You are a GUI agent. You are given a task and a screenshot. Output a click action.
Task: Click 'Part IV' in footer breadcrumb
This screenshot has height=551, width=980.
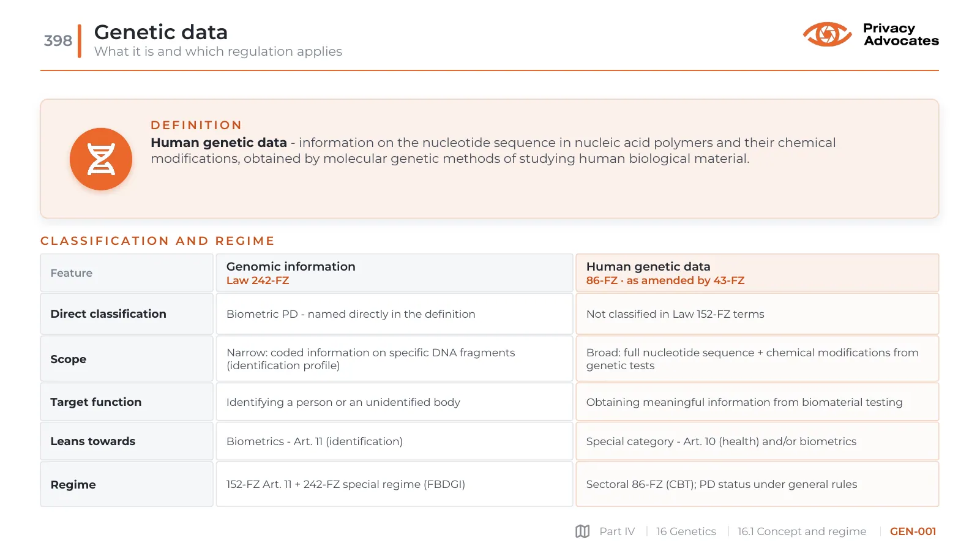click(x=617, y=531)
